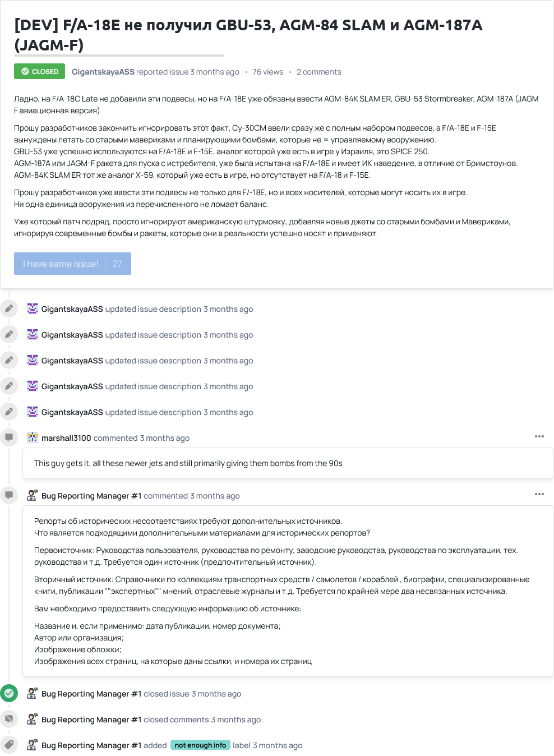Open options menu for marshall3100's comment
Image resolution: width=554 pixels, height=756 pixels.
pos(539,436)
